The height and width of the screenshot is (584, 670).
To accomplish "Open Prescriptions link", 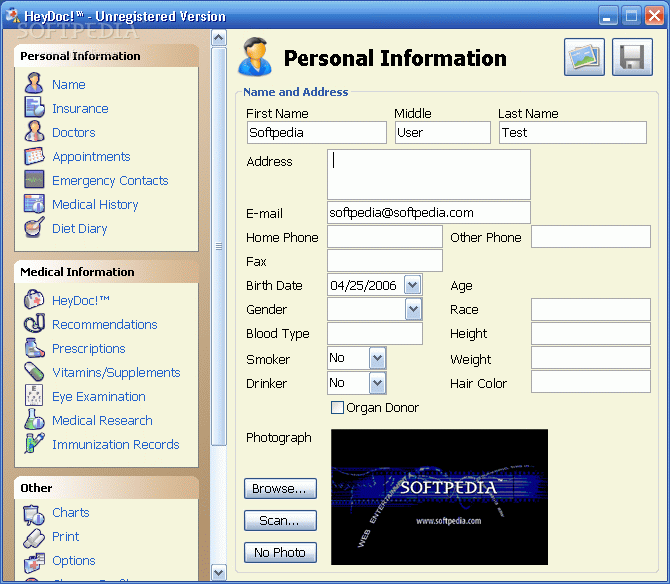I will [x=89, y=349].
